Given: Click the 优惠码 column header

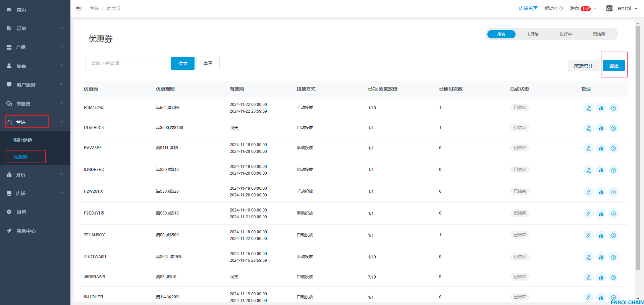Looking at the screenshot, I should 91,89.
